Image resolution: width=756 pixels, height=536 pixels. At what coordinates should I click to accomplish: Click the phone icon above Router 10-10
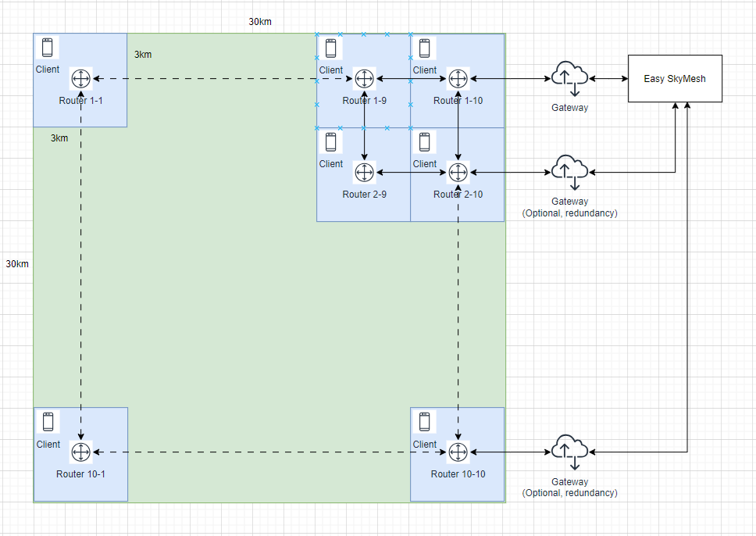click(424, 422)
